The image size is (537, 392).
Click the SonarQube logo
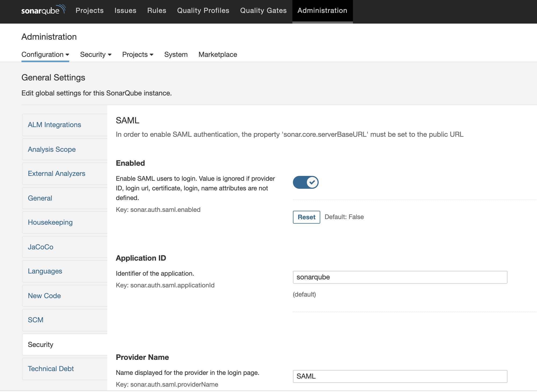(x=43, y=10)
